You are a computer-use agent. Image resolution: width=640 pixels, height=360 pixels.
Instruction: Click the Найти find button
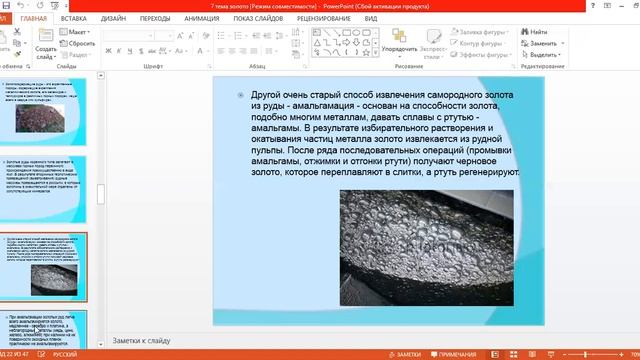click(534, 32)
